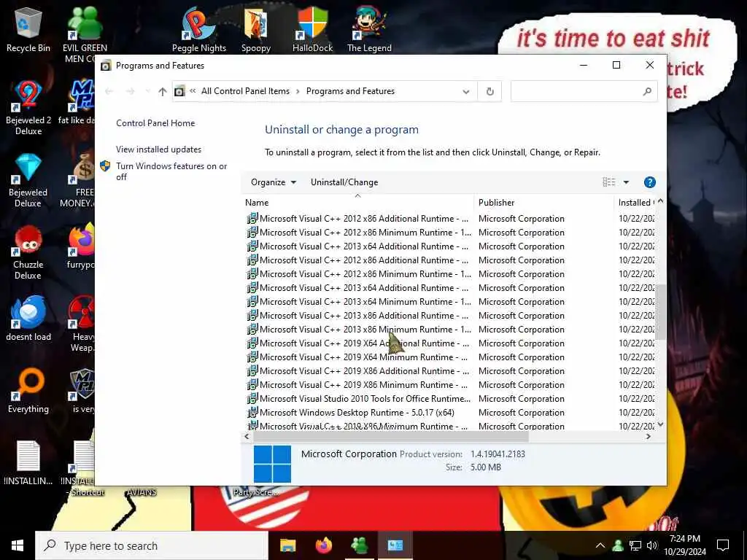
Task: Click the list's scroll down arrow
Action: tap(660, 424)
